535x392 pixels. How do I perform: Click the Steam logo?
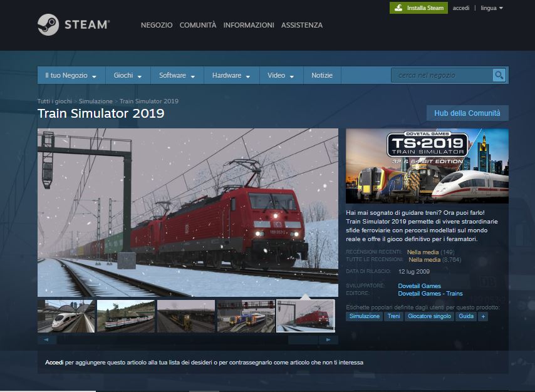tap(74, 24)
